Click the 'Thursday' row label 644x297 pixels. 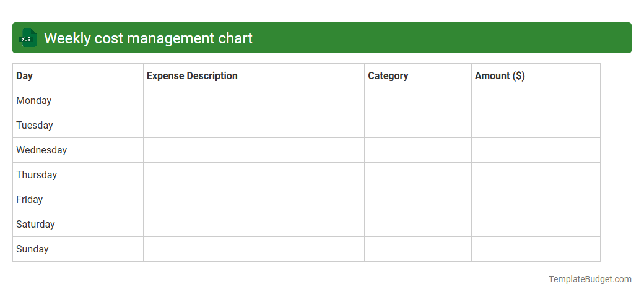pos(37,174)
